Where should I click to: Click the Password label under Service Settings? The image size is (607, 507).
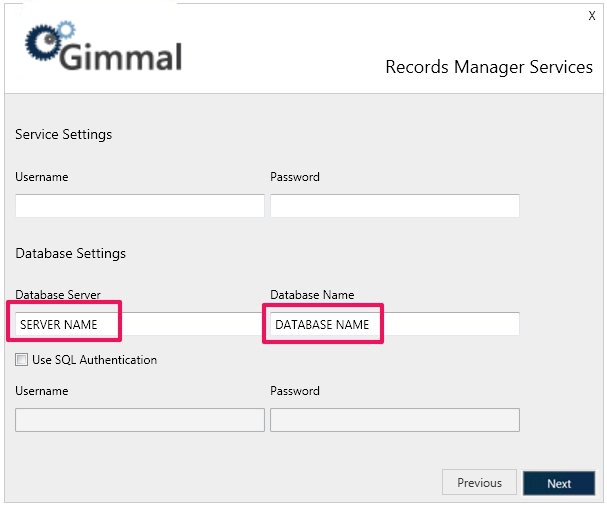pyautogui.click(x=295, y=177)
